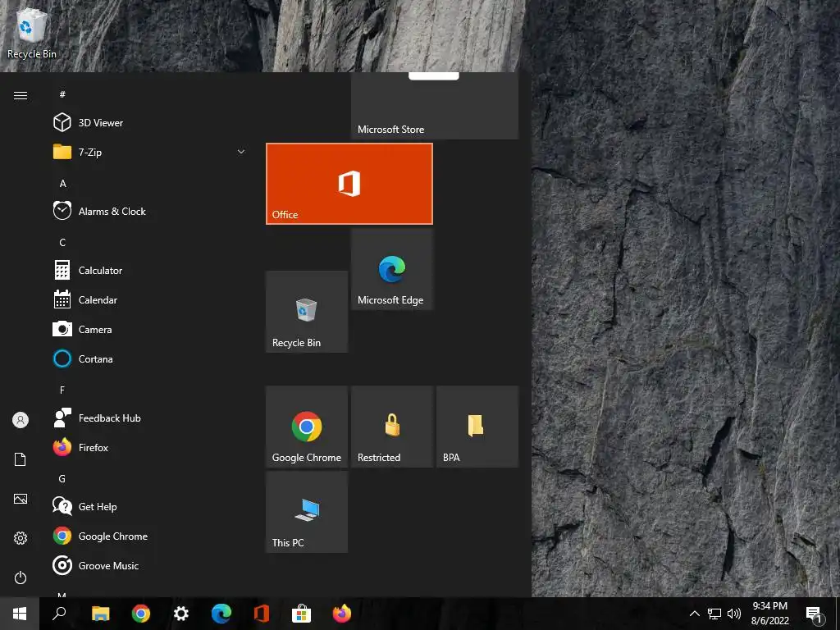Launch Calculator from the app list
The width and height of the screenshot is (840, 630).
click(x=151, y=270)
